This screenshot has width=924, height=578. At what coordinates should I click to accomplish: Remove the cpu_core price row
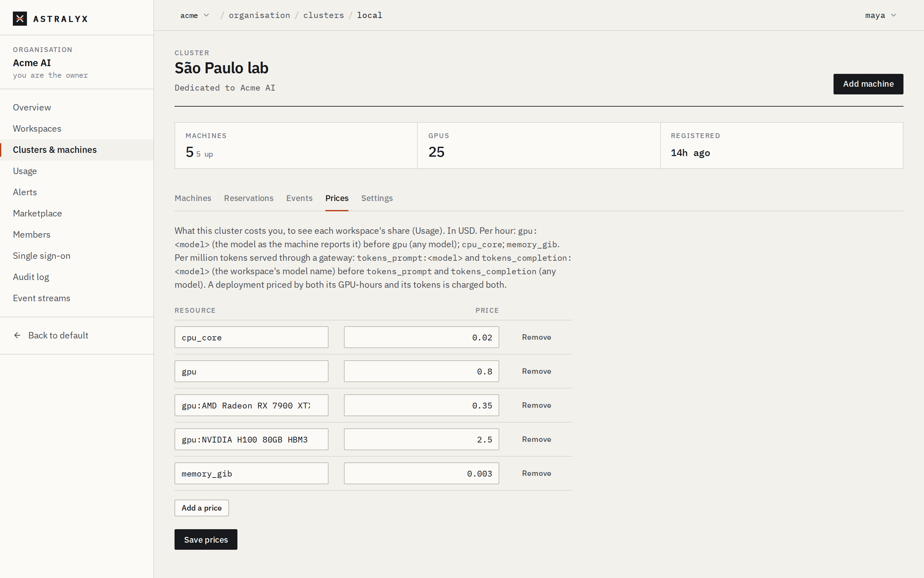536,337
